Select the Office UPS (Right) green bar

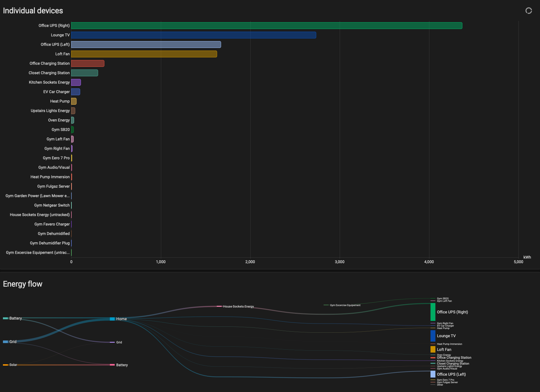tap(267, 25)
